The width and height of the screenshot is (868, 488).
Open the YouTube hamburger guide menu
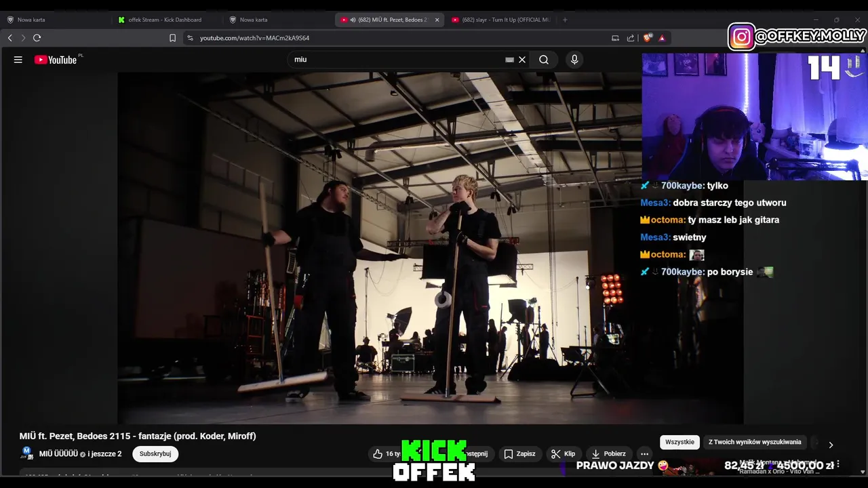(x=18, y=60)
